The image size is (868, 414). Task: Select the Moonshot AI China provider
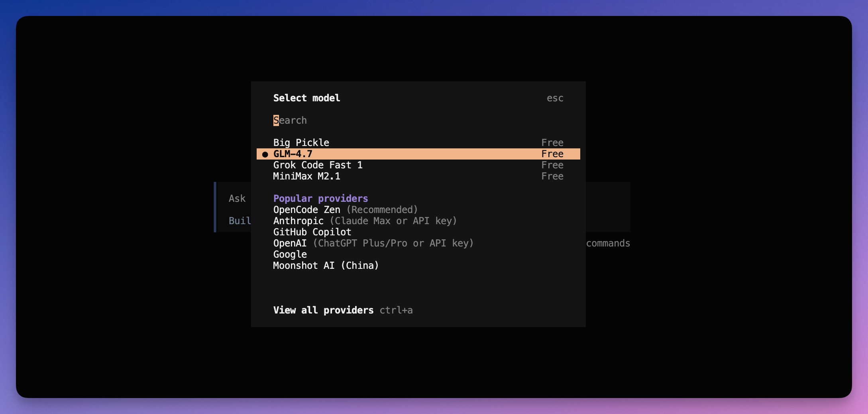326,265
